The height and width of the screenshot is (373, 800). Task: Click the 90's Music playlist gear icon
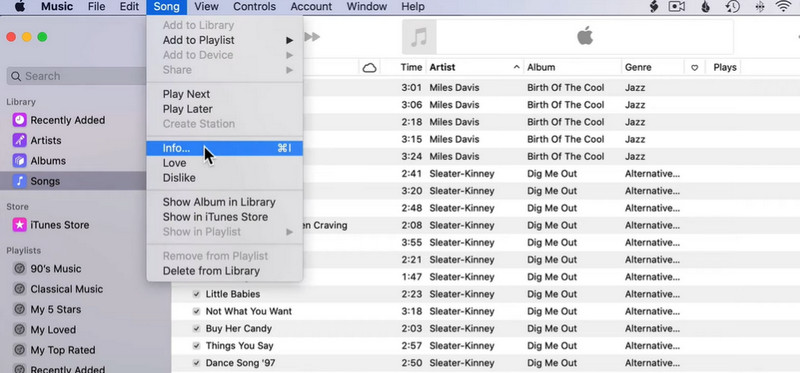tap(19, 269)
